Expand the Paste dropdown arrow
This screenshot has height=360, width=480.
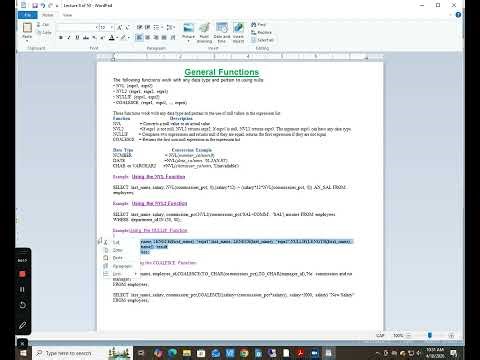pos(27,41)
